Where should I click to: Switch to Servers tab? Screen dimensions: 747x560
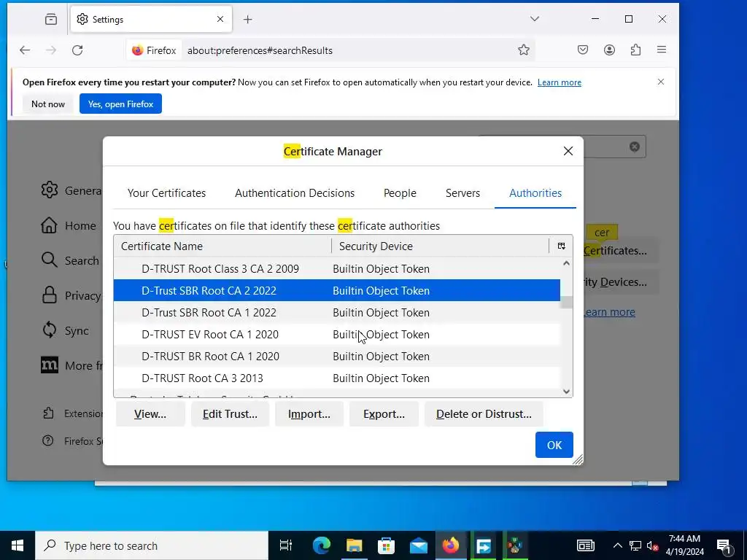point(462,192)
